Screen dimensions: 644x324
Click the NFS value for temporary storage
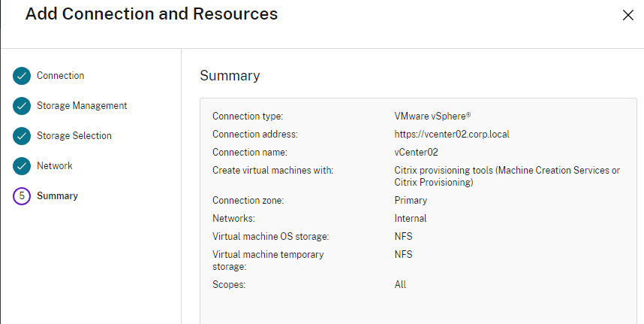403,255
